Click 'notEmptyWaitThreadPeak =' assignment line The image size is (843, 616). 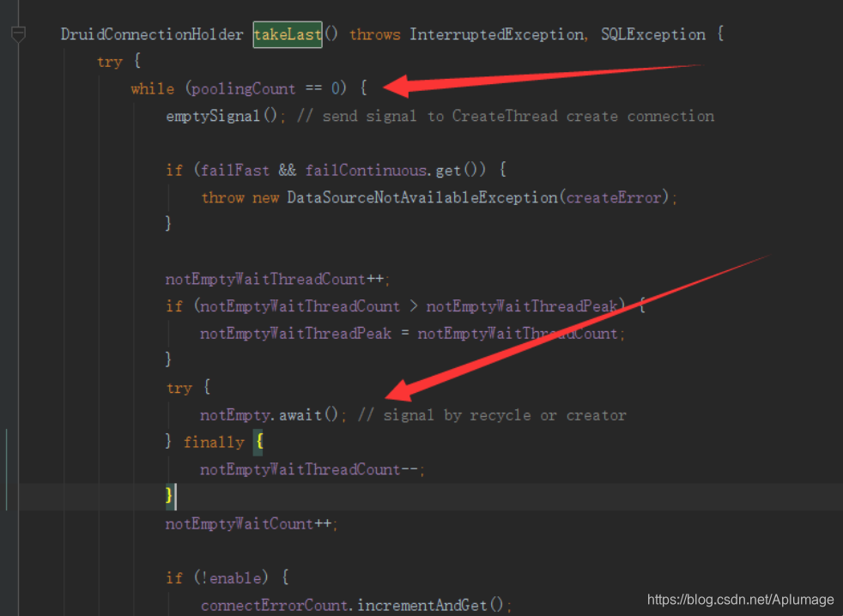point(412,334)
